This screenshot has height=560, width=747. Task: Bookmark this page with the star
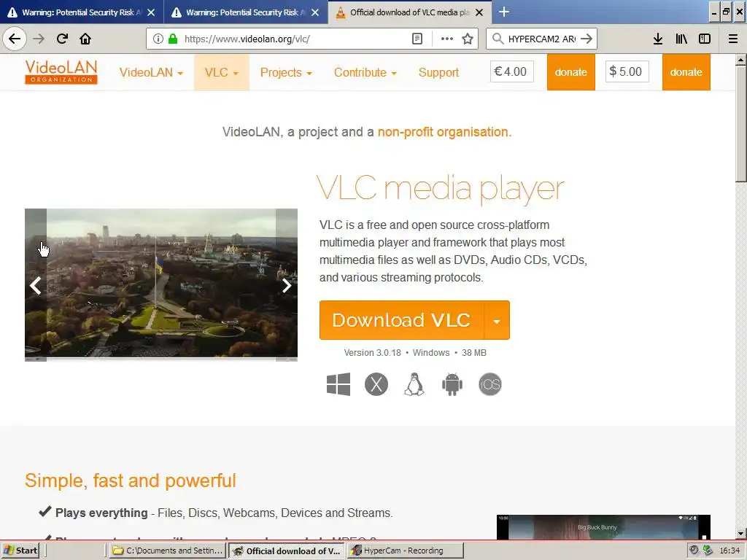click(468, 39)
